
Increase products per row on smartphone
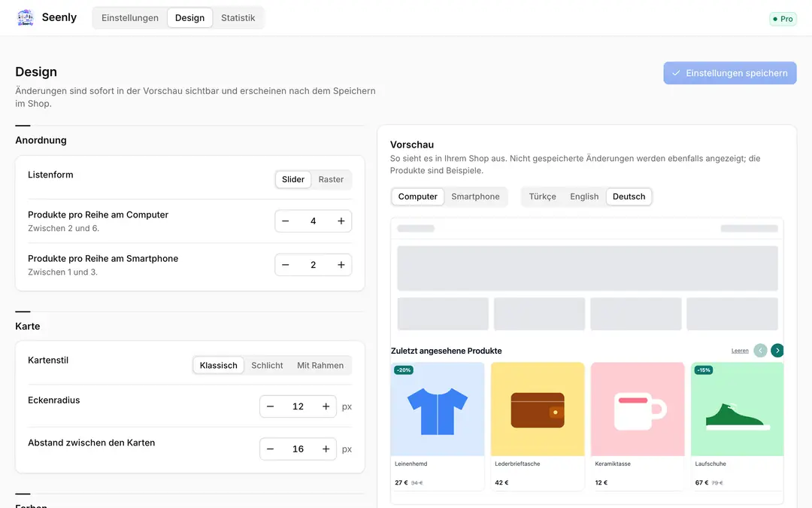coord(341,265)
